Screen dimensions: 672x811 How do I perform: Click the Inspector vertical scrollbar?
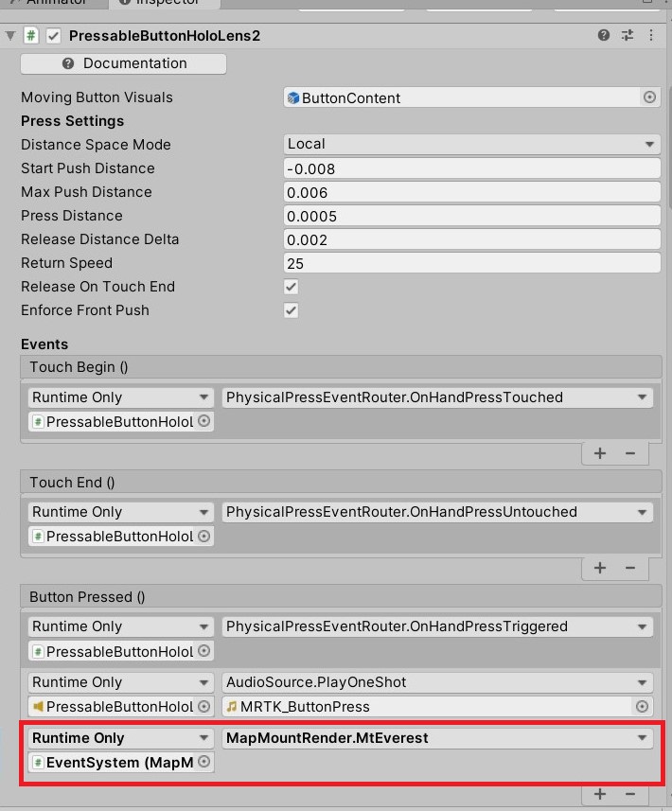(669, 148)
